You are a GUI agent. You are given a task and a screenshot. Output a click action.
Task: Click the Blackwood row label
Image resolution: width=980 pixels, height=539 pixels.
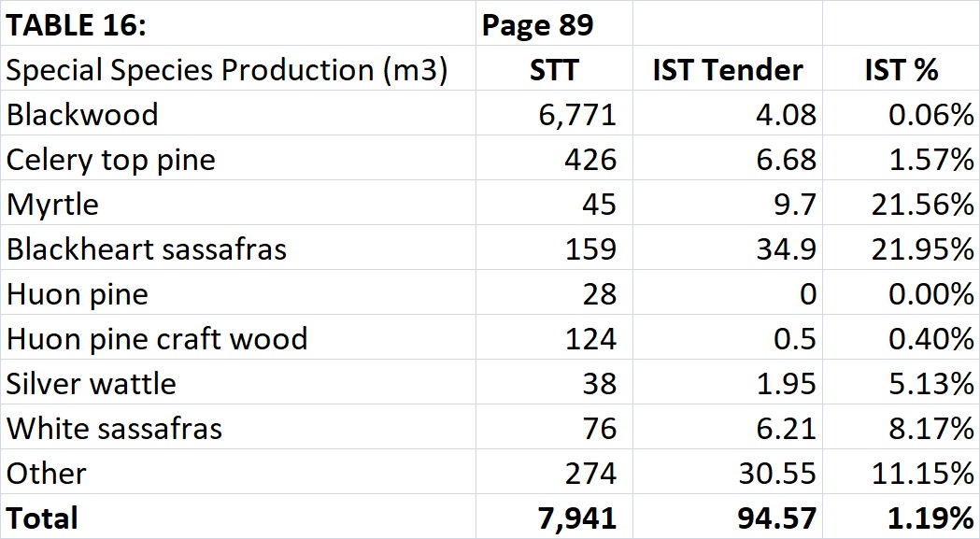click(x=82, y=115)
